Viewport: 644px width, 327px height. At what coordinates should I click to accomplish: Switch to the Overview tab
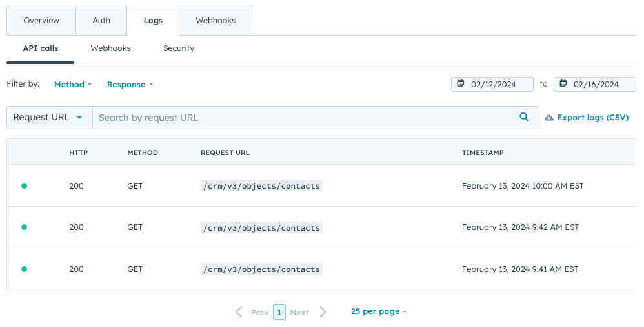point(41,21)
